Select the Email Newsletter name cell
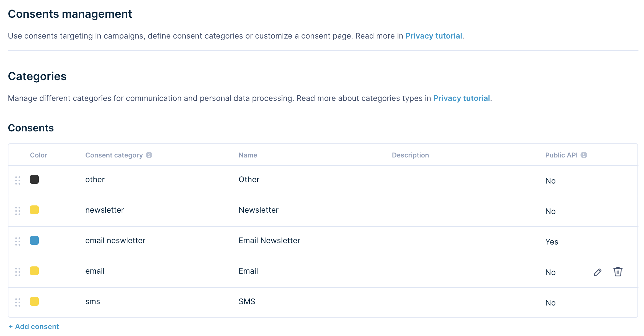The image size is (644, 336). pyautogui.click(x=269, y=241)
